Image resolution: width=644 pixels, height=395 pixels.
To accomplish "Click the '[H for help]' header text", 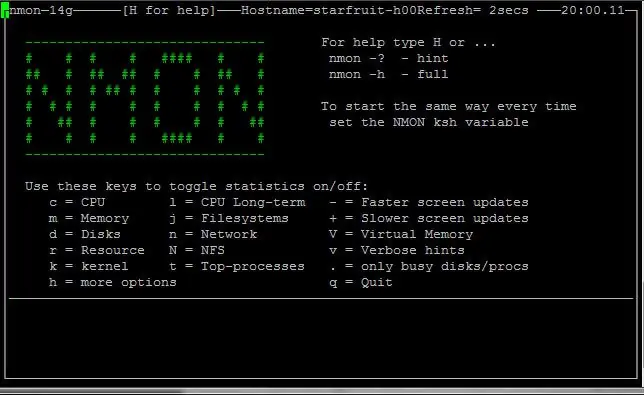I will (169, 10).
